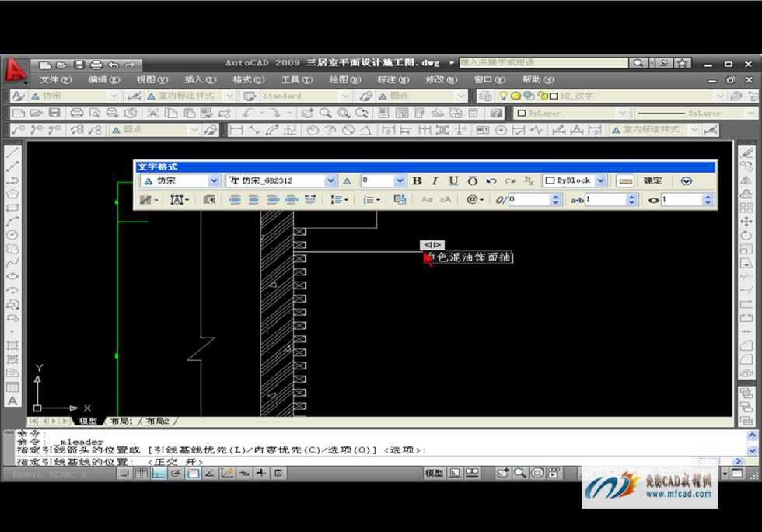Toggle the Snap mode status button
This screenshot has height=532, width=762.
click(x=124, y=473)
